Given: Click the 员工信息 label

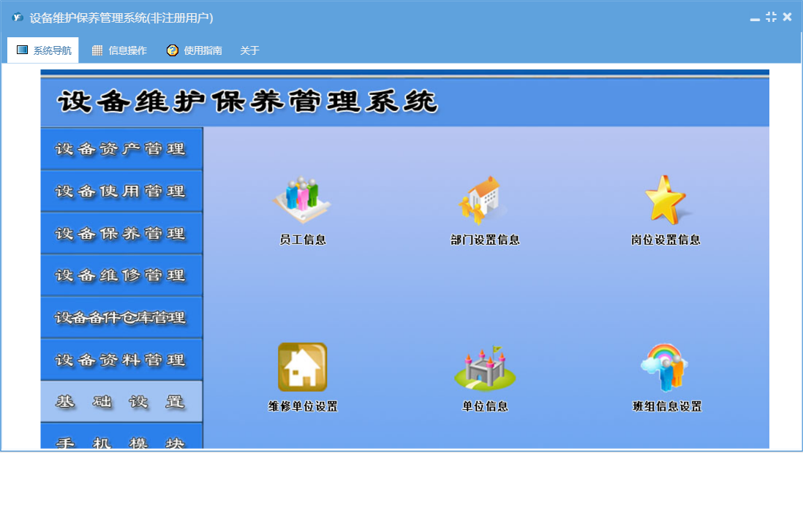Looking at the screenshot, I should pos(303,240).
